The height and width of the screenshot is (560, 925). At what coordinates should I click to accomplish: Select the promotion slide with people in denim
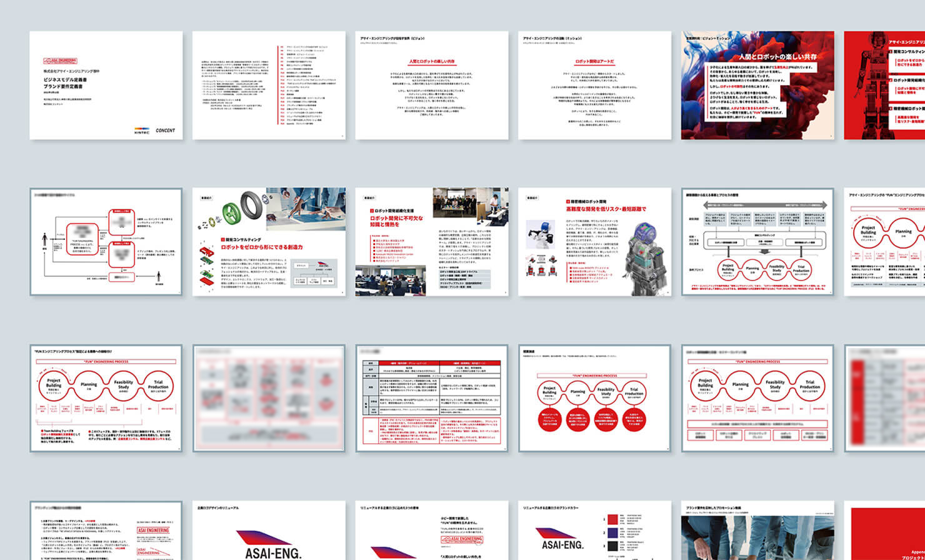757,530
